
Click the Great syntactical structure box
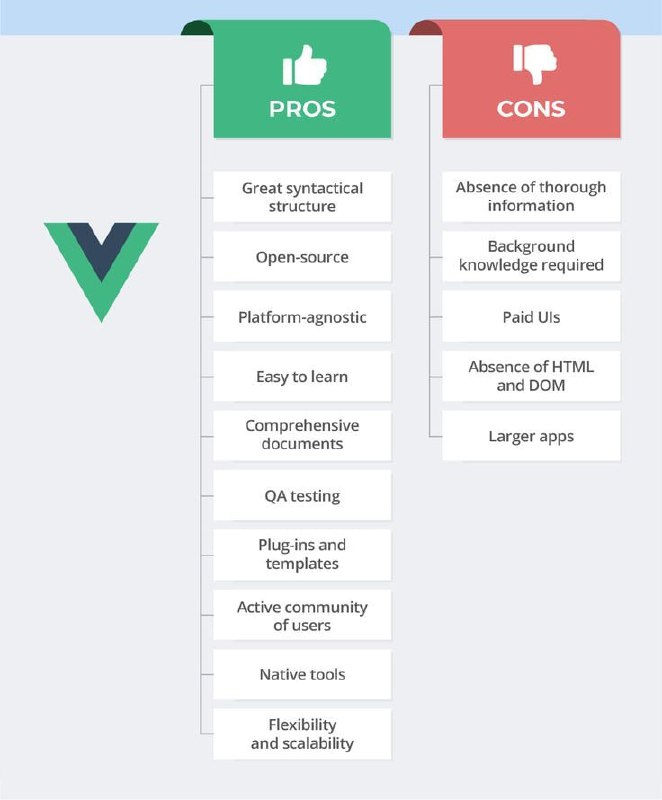[302, 197]
